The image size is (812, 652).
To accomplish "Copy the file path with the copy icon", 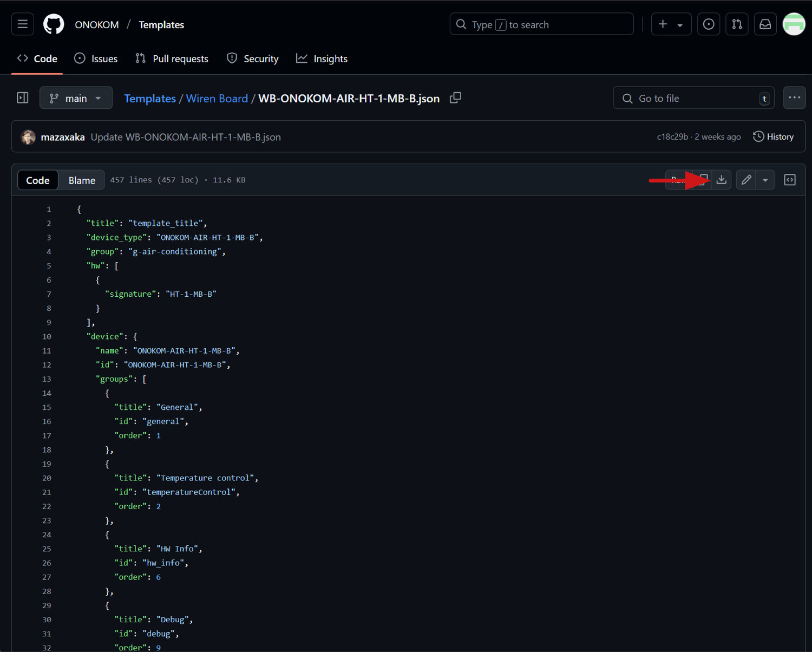I will coord(455,98).
